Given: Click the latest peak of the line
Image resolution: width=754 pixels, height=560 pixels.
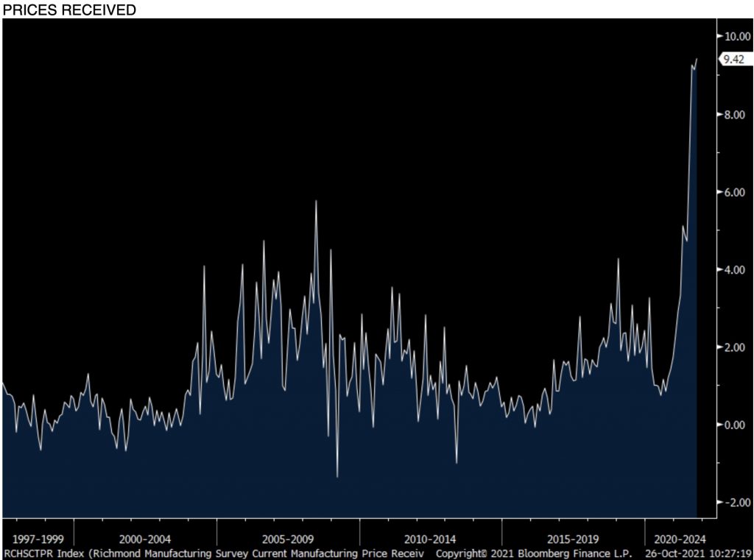Looking at the screenshot, I should 697,60.
